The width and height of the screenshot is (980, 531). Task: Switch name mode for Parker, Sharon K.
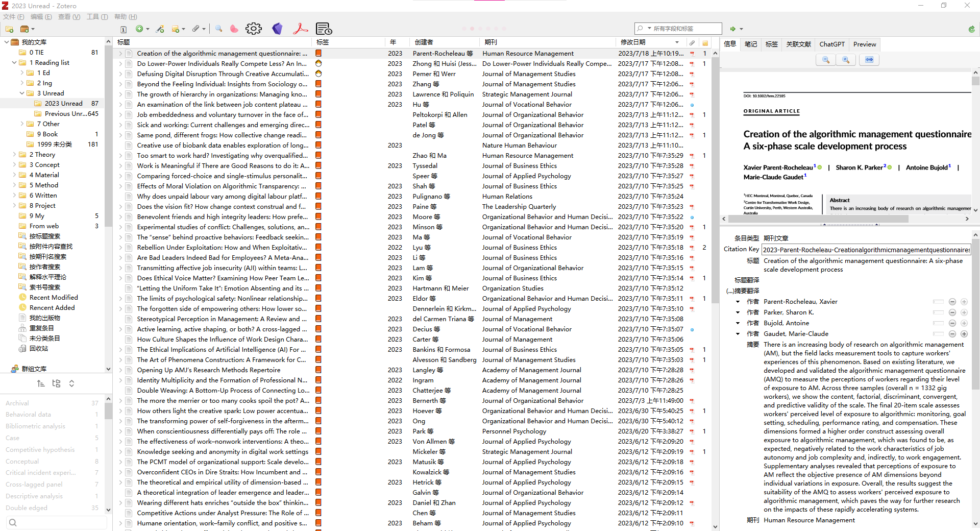[x=938, y=312]
